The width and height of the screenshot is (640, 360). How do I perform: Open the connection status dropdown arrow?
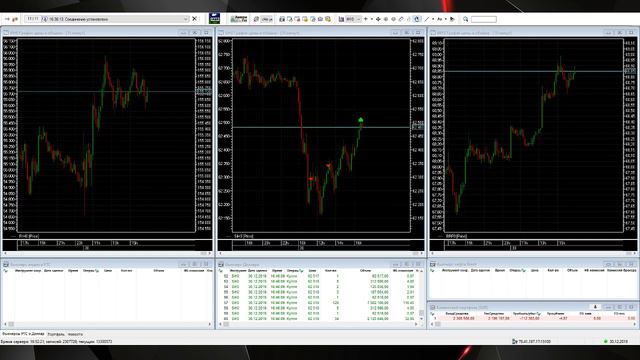coord(186,19)
